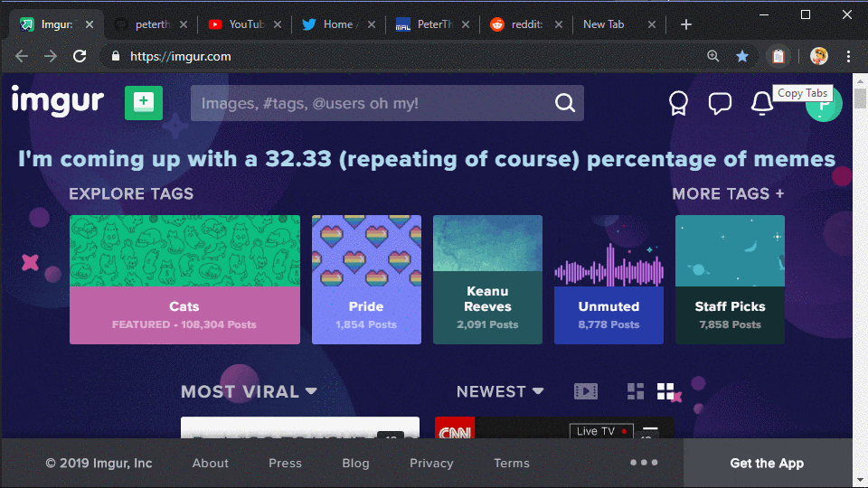
Task: Reload the imgur page
Action: click(80, 56)
